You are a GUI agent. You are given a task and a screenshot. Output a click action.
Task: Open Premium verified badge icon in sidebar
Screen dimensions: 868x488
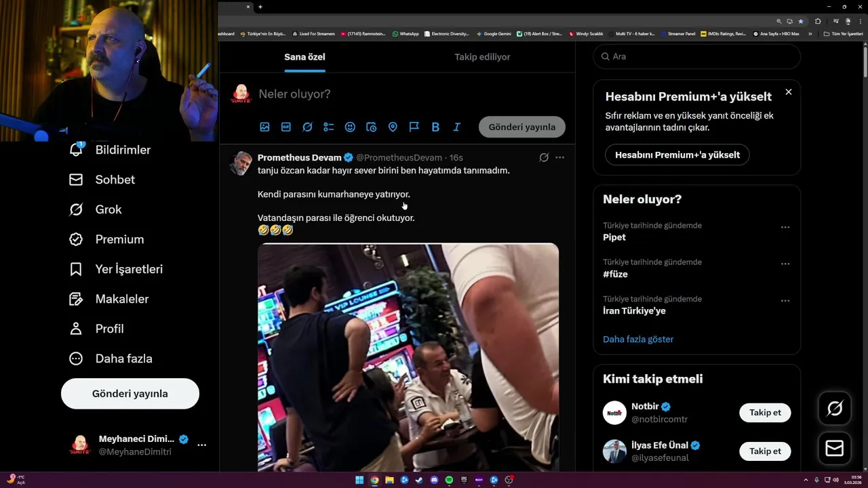pyautogui.click(x=76, y=239)
